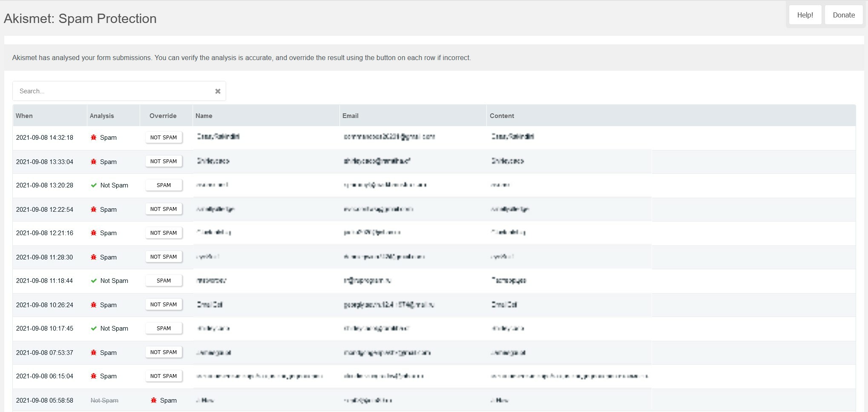The width and height of the screenshot is (868, 412).
Task: Select timestamp 2021-09-08 14:32:18
Action: (45, 138)
